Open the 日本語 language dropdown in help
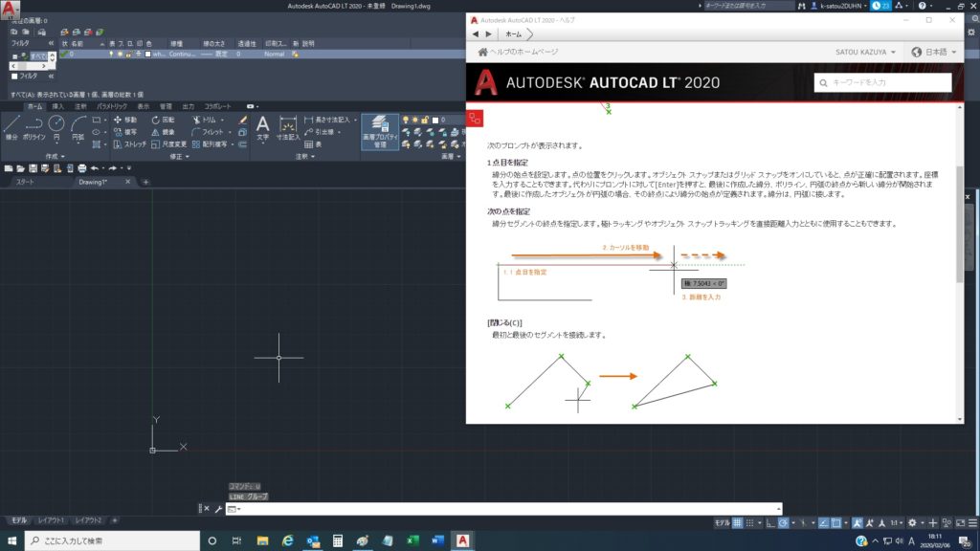The width and height of the screenshot is (980, 551). [x=934, y=52]
